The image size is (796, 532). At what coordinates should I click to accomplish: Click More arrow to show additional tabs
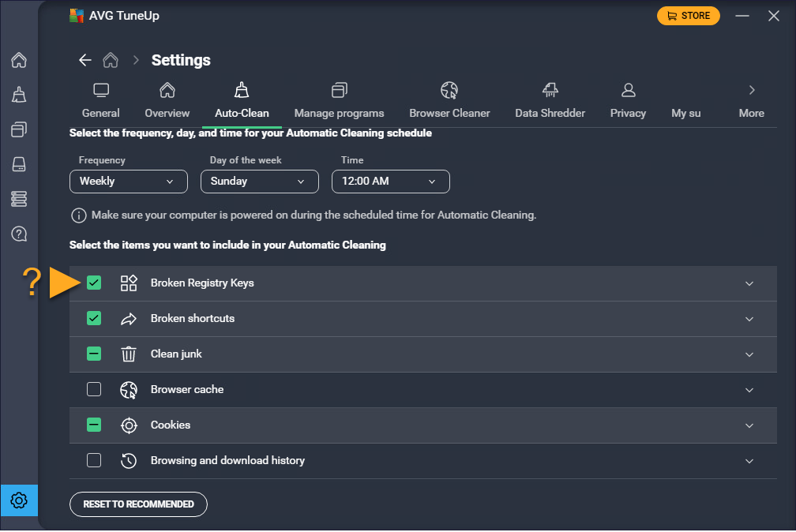[751, 100]
